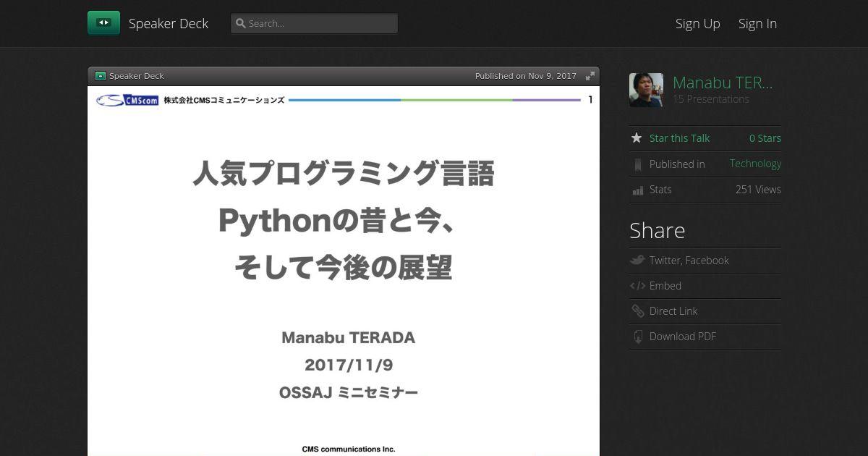This screenshot has width=868, height=456.
Task: Open the Sign In page
Action: click(x=757, y=23)
